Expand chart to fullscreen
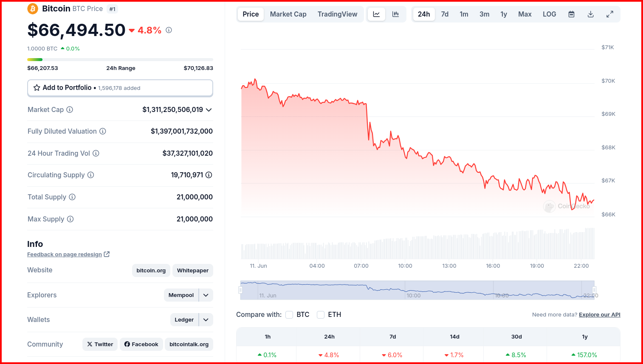 [610, 14]
